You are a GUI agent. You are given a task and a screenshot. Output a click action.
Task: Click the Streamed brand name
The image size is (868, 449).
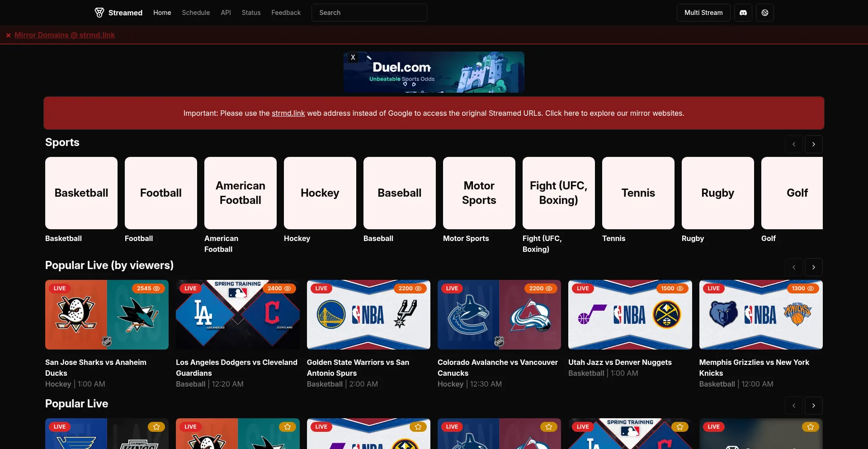click(125, 13)
